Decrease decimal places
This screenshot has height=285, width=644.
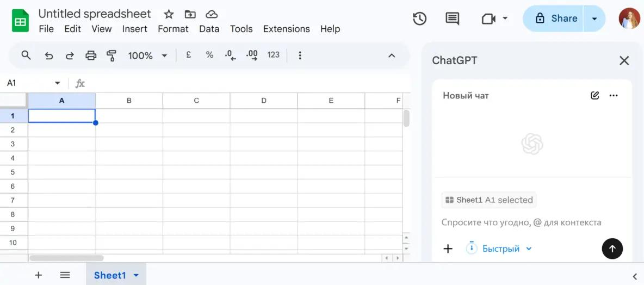(x=231, y=55)
